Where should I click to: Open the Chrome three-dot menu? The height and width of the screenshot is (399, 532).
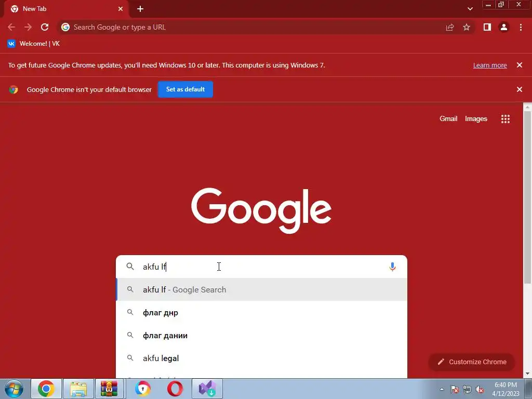coord(521,27)
